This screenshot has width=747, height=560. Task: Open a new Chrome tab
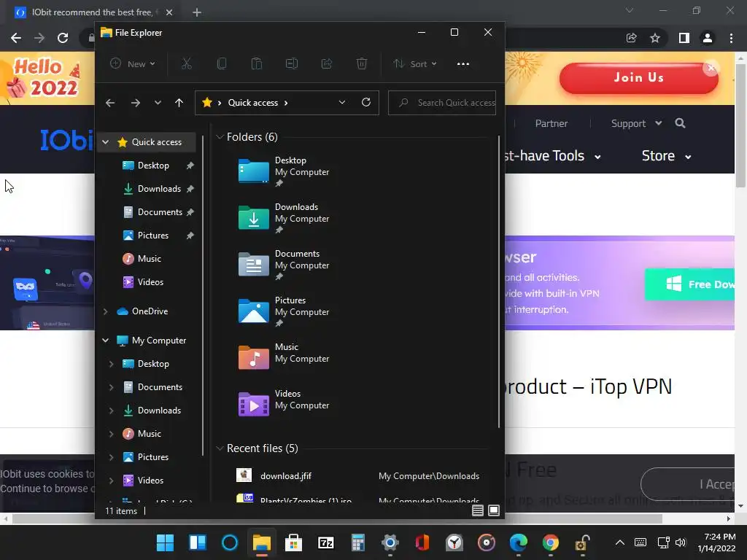coord(197,12)
